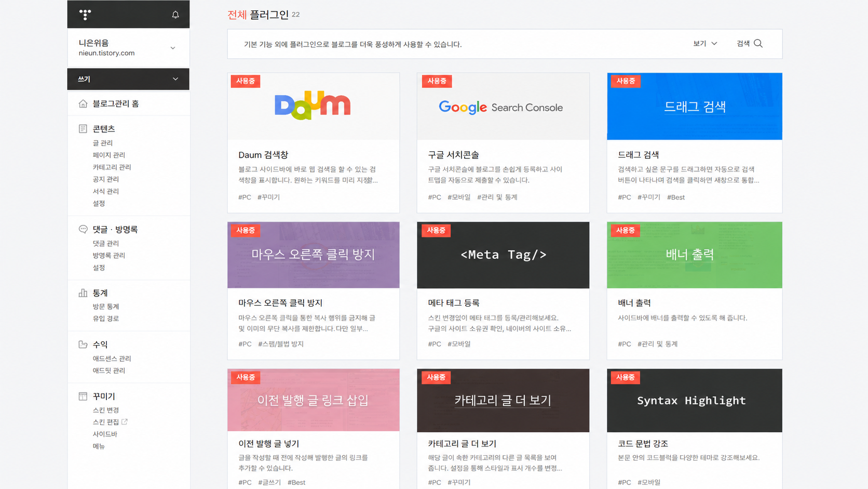Click the home icon beside 블로그관리 홈
This screenshot has width=868, height=489.
(83, 103)
